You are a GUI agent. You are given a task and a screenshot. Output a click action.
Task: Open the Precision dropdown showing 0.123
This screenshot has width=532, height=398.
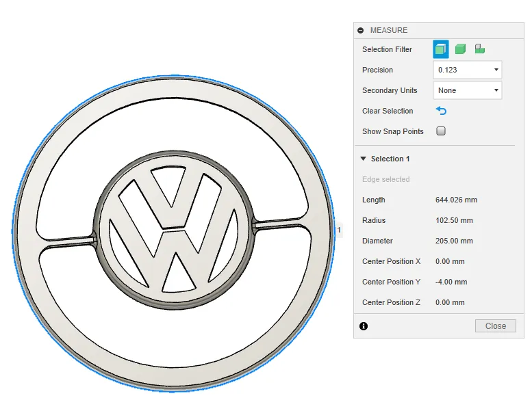click(x=468, y=70)
